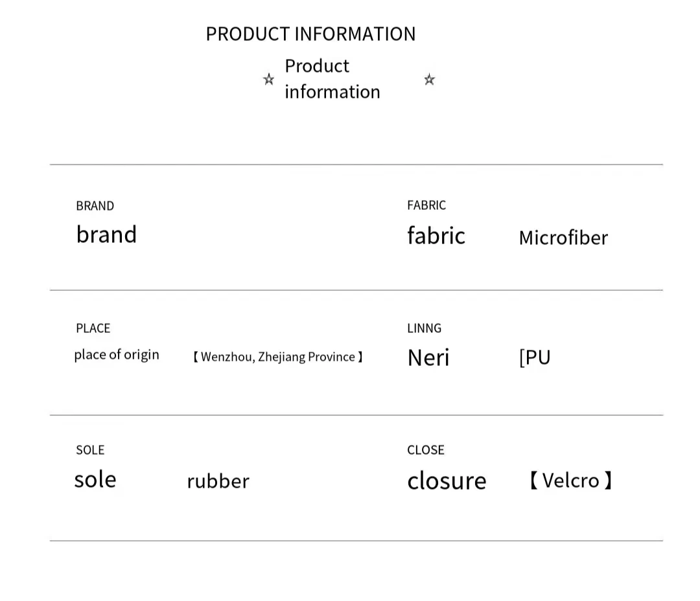Click the PRODUCT INFORMATION heading
Viewport: 700px width, 601px height.
[310, 34]
